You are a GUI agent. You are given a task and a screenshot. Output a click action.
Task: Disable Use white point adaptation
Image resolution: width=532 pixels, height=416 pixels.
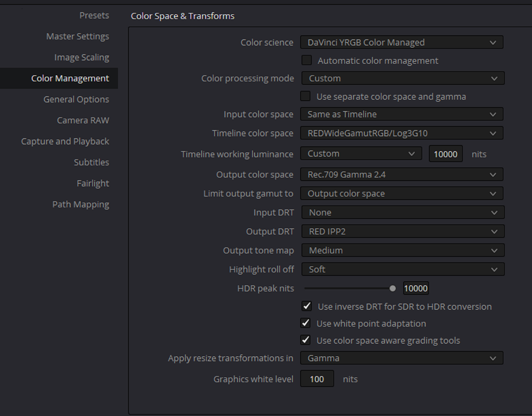click(x=305, y=323)
